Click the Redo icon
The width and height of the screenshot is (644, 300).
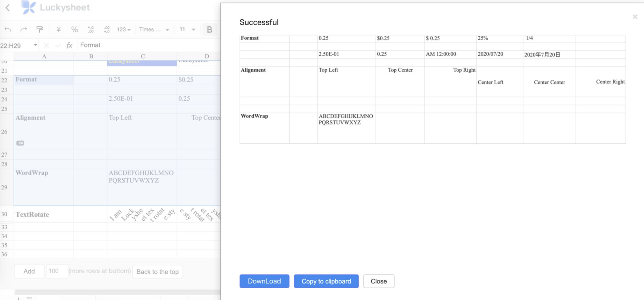pyautogui.click(x=24, y=29)
